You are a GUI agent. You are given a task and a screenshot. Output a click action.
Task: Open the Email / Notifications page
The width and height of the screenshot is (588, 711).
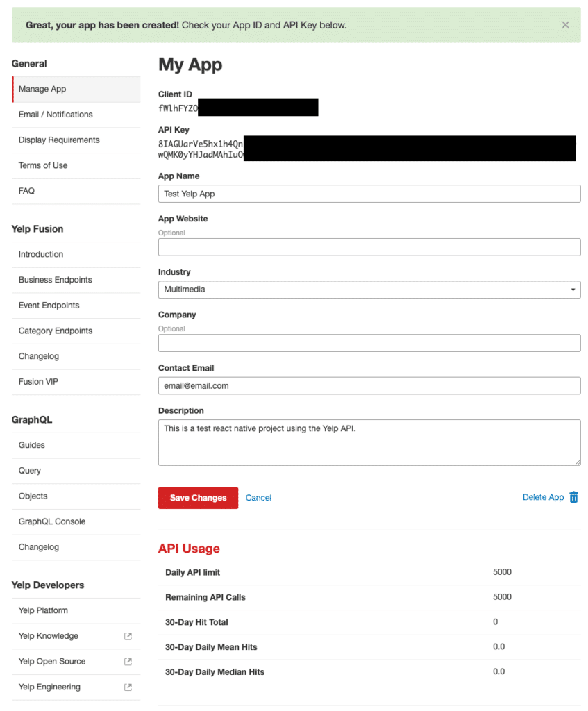coord(56,115)
